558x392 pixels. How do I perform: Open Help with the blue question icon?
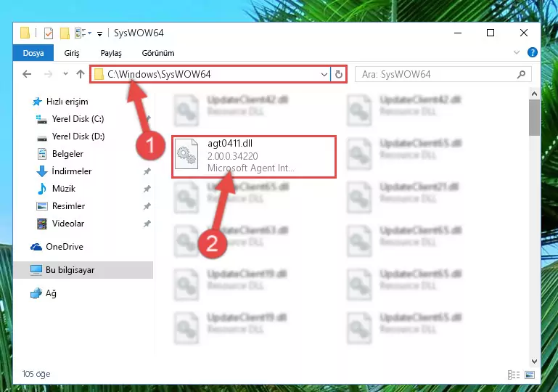tap(532, 53)
